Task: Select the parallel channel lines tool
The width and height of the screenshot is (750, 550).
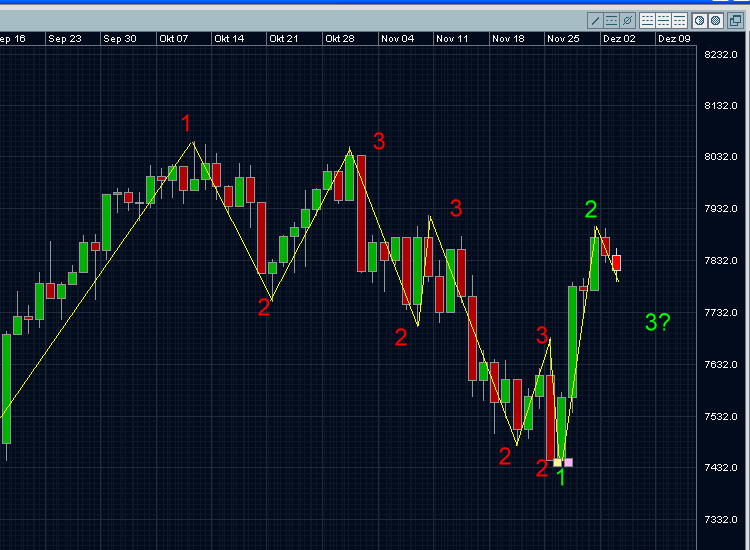Action: (611, 21)
